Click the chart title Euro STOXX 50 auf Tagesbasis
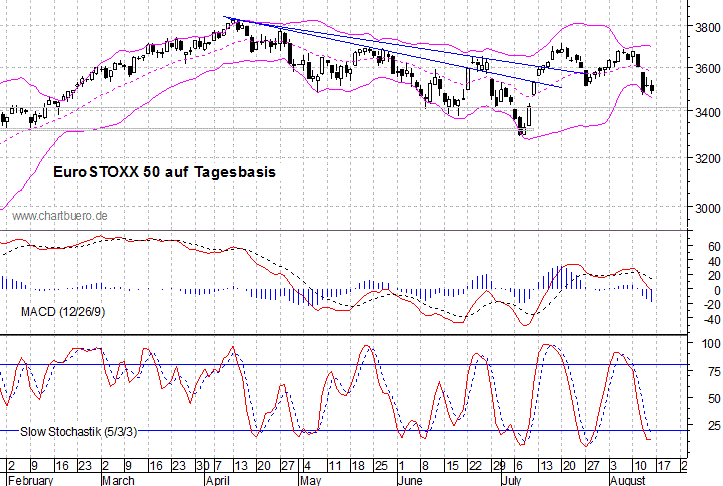This screenshot has height=486, width=723. click(x=164, y=172)
